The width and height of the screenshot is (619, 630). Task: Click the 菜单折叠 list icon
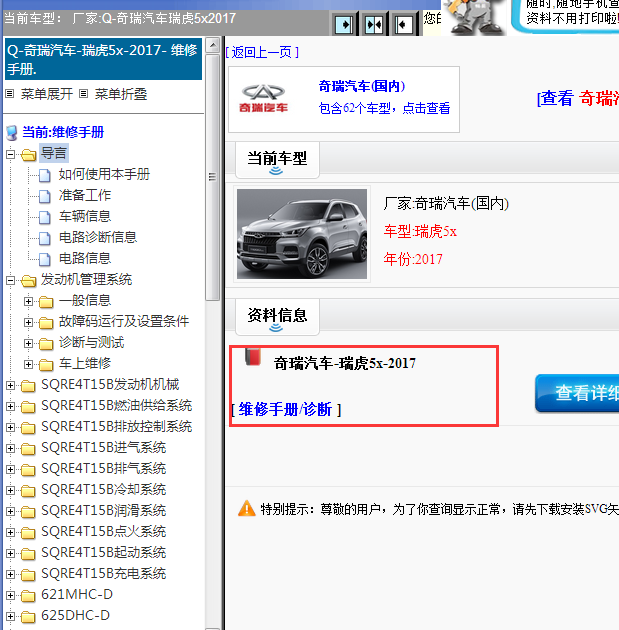(x=84, y=94)
